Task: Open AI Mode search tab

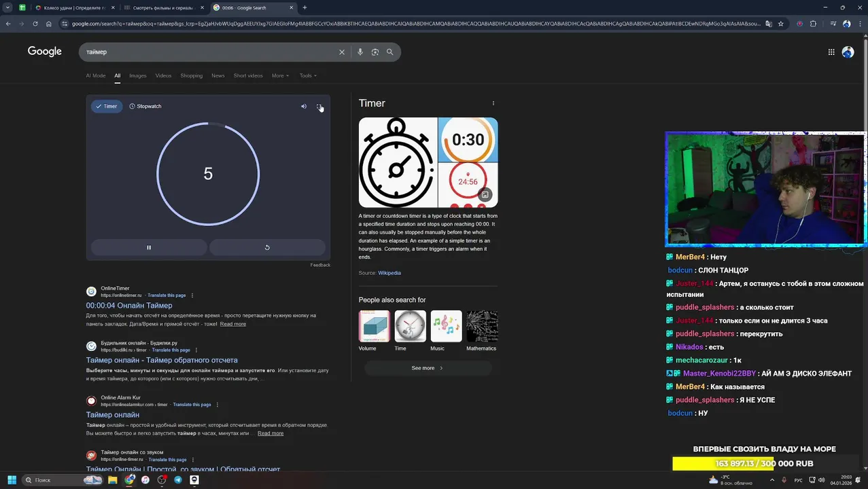Action: [x=96, y=75]
